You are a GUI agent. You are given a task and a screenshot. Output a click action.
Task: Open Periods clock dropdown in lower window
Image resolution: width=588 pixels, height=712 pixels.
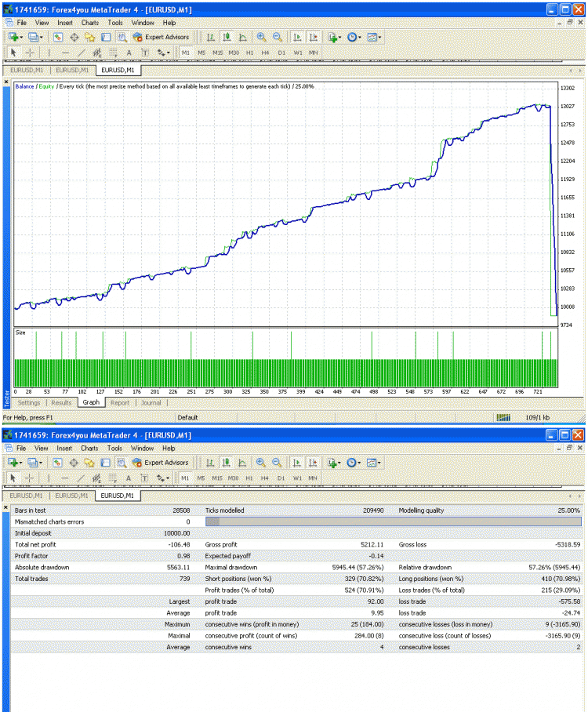354,463
